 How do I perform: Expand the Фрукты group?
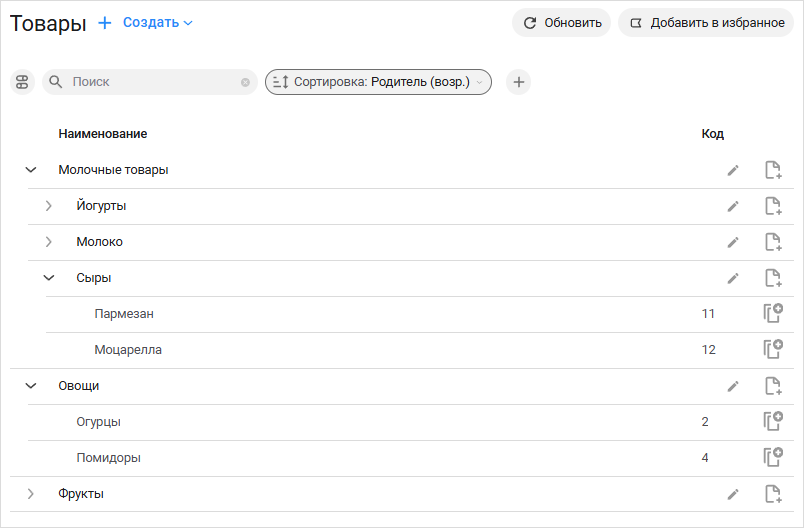coord(31,494)
